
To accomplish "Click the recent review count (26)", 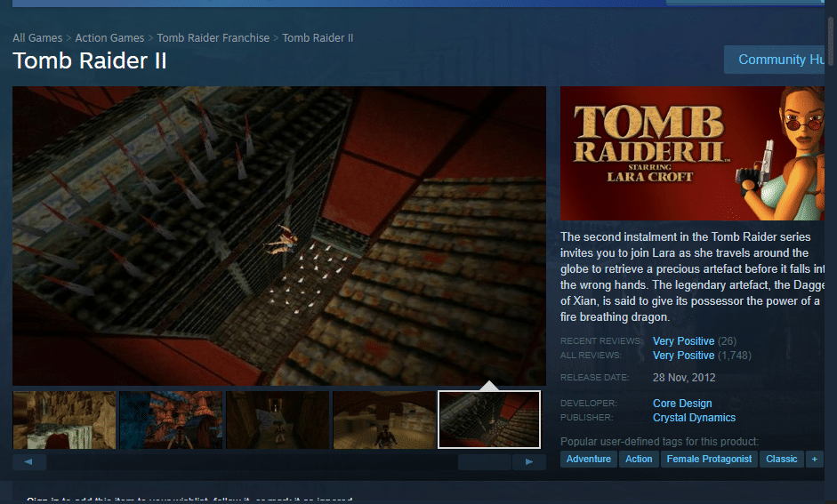I will click(x=727, y=340).
